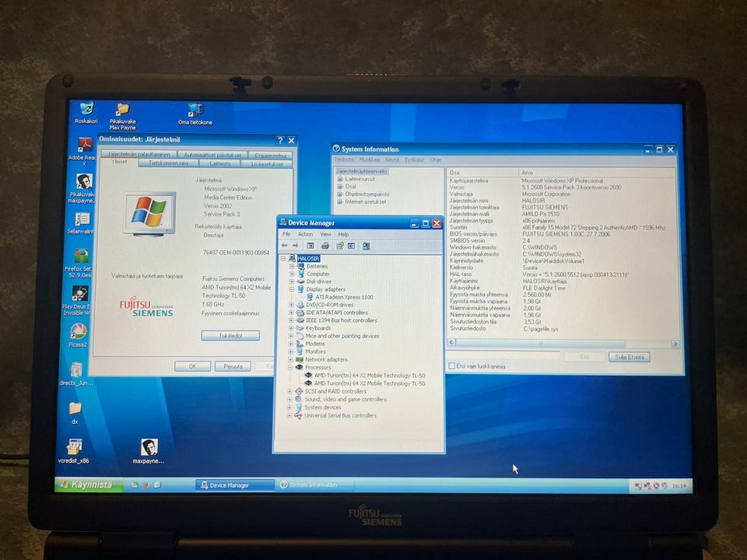
Task: Select the Adobe Reader X desktop icon
Action: coord(83,152)
